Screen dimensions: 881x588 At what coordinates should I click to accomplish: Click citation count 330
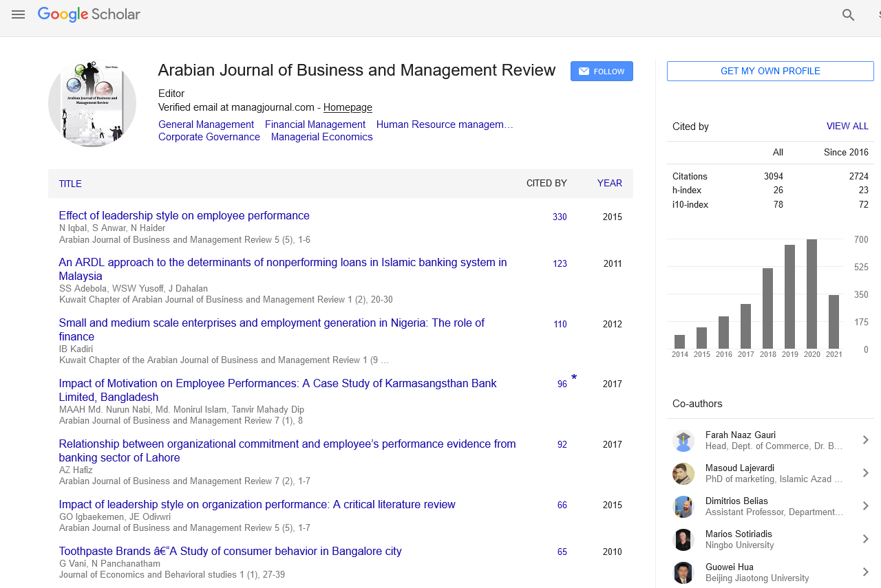pyautogui.click(x=560, y=217)
